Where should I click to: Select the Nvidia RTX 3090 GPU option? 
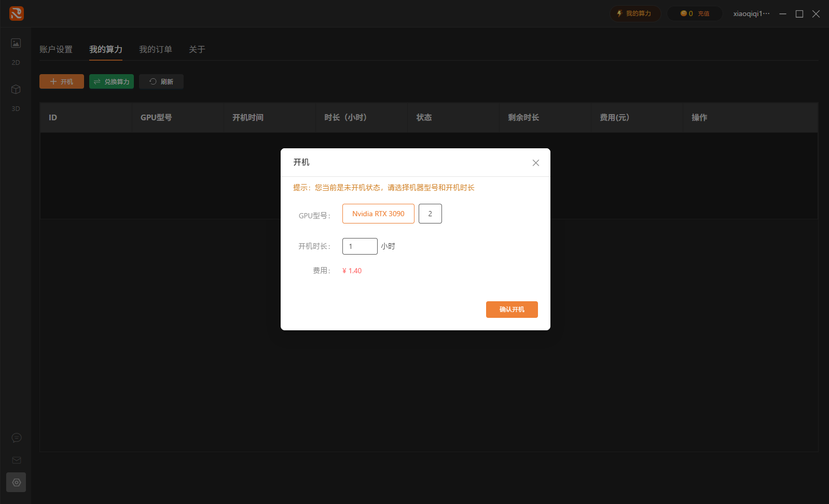point(378,214)
